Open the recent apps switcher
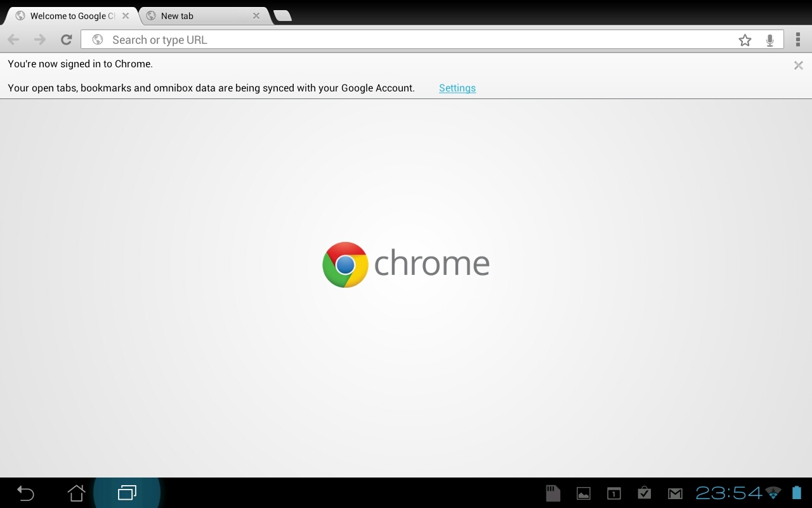Image resolution: width=812 pixels, height=508 pixels. coord(127,493)
